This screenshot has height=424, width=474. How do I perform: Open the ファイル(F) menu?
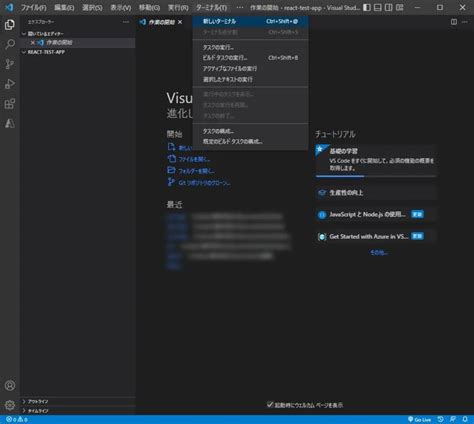click(x=33, y=7)
